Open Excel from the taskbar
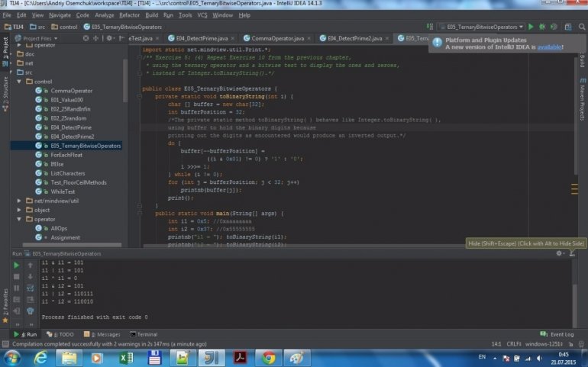The height and width of the screenshot is (367, 588). point(127,358)
